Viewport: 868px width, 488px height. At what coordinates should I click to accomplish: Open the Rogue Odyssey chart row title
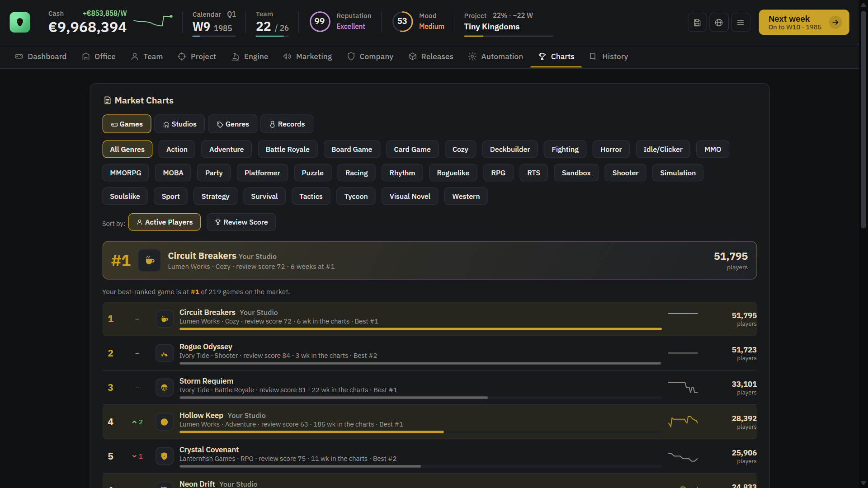pos(206,347)
